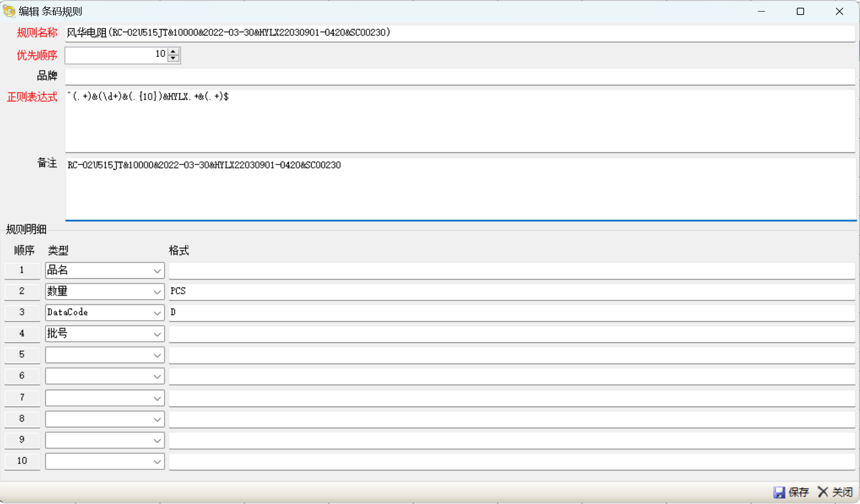Click the remarks (备注) text area
This screenshot has width=860, height=504.
pos(459,189)
